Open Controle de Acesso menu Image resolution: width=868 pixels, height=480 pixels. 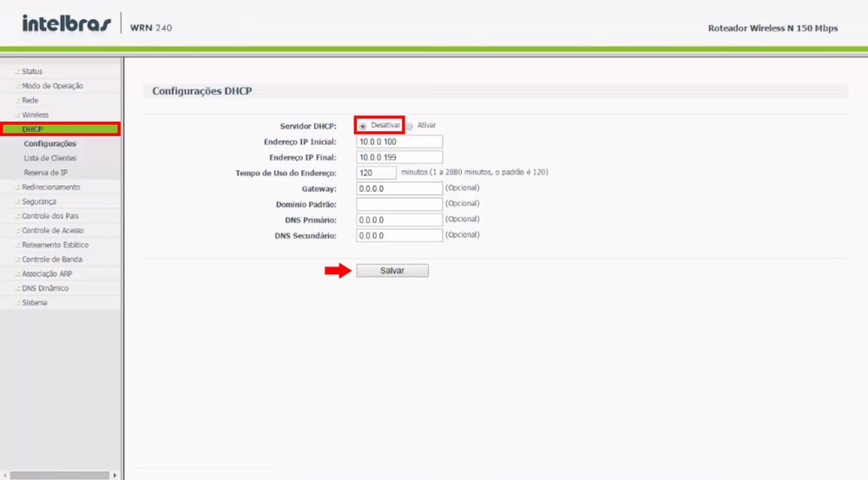coord(53,230)
